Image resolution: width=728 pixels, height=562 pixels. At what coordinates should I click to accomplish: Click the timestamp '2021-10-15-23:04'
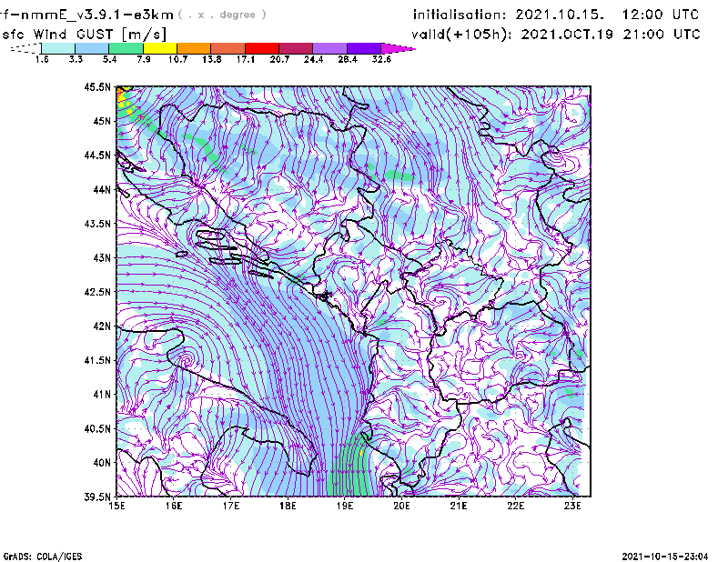(x=665, y=557)
